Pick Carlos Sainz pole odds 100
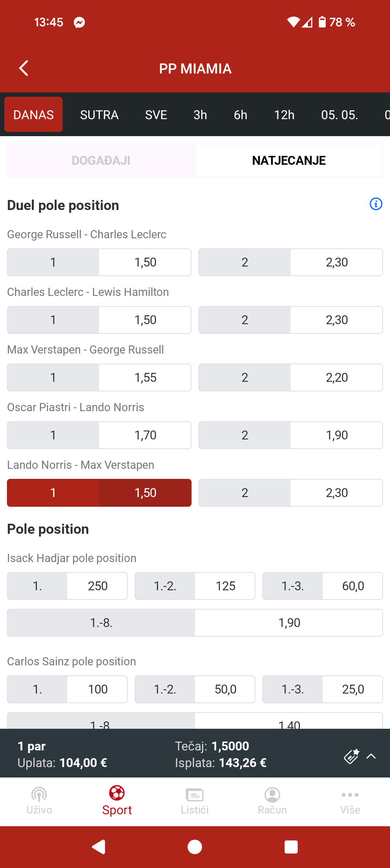390x868 pixels. 67,689
